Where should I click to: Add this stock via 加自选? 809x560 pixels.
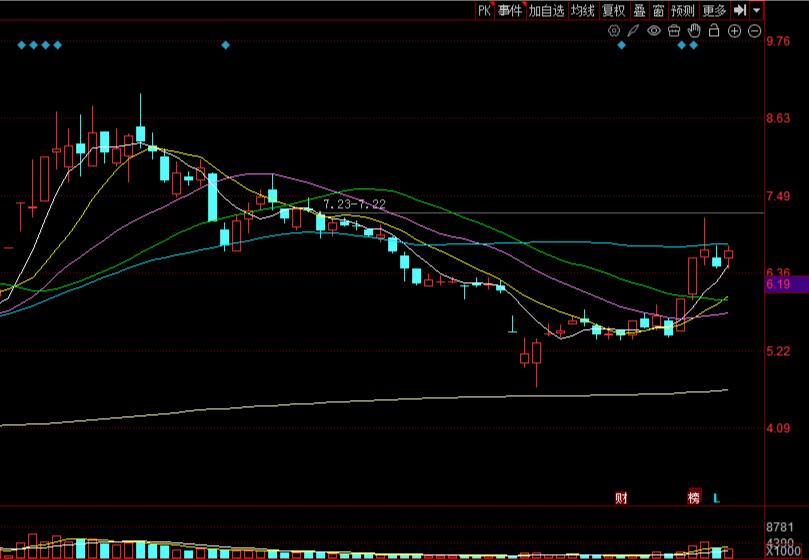pyautogui.click(x=547, y=10)
